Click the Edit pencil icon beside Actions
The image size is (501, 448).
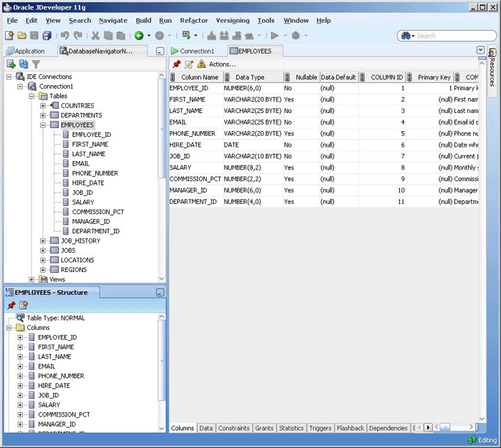[189, 64]
